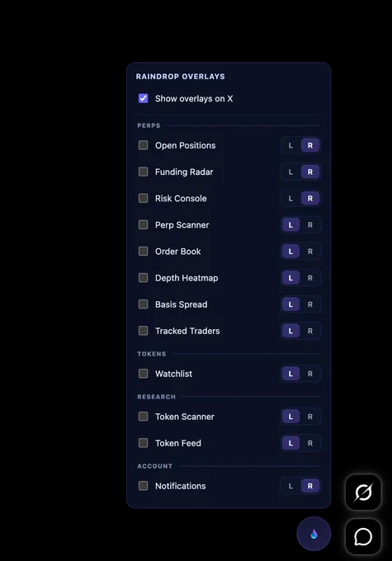392x561 pixels.
Task: Open the chat bubble messages icon
Action: click(x=363, y=537)
